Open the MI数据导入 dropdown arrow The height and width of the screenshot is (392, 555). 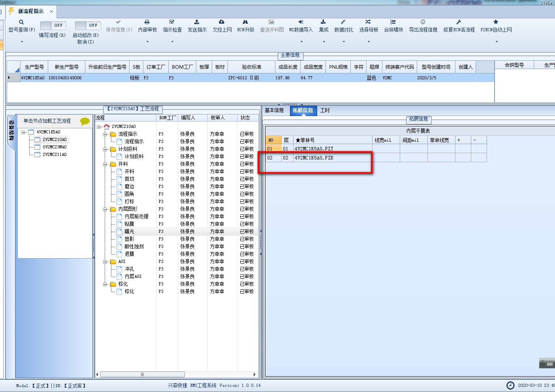click(x=301, y=41)
